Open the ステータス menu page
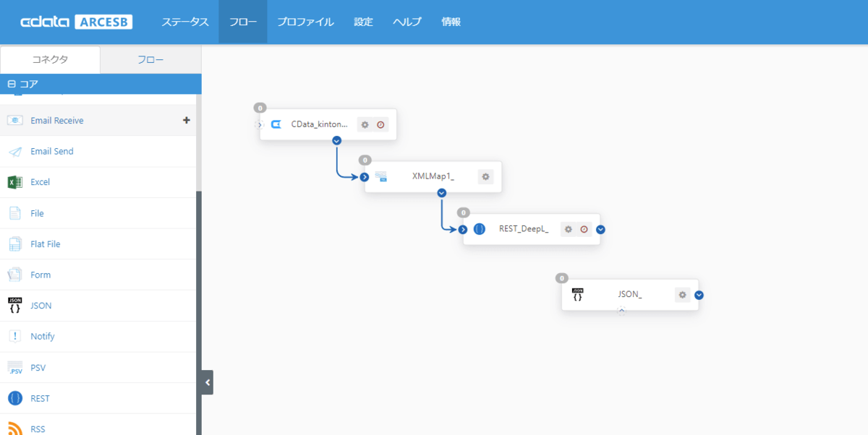The width and height of the screenshot is (868, 435). tap(184, 22)
